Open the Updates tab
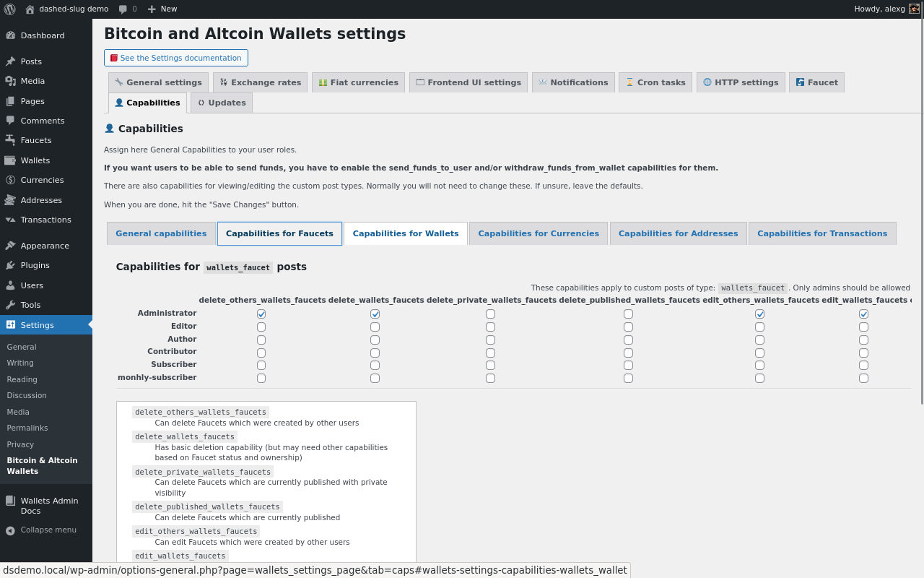The width and height of the screenshot is (924, 578). (222, 103)
